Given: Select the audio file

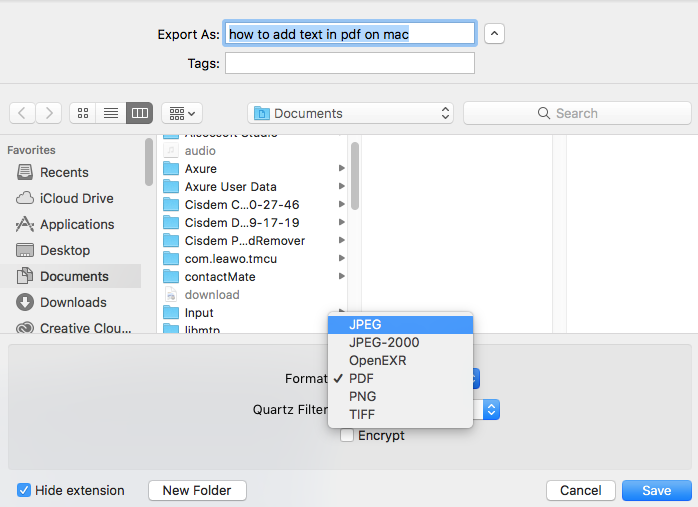Looking at the screenshot, I should tap(252, 150).
